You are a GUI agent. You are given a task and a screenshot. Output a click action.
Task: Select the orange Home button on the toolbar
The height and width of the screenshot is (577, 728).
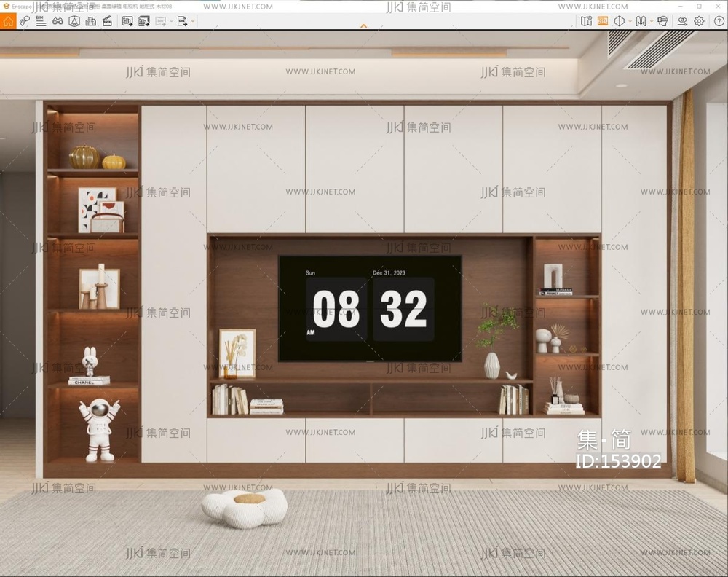click(8, 21)
